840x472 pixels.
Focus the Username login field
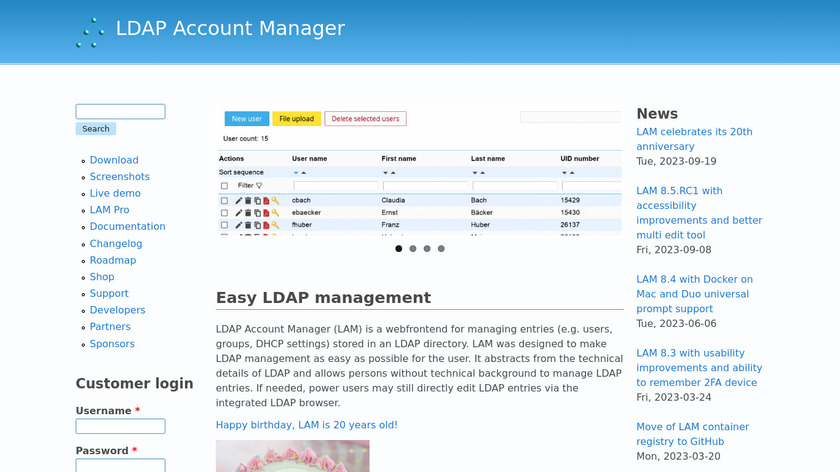click(x=121, y=426)
